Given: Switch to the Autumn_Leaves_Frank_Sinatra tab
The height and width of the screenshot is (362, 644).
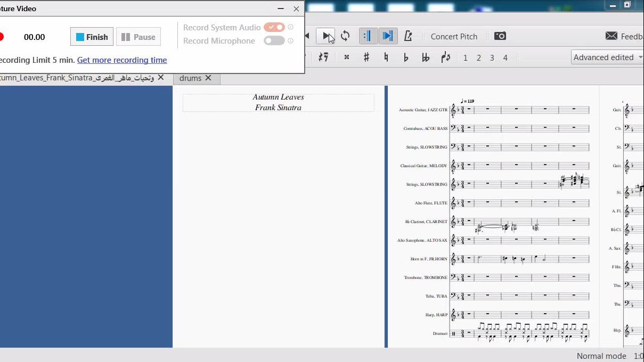Looking at the screenshot, I should click(76, 78).
